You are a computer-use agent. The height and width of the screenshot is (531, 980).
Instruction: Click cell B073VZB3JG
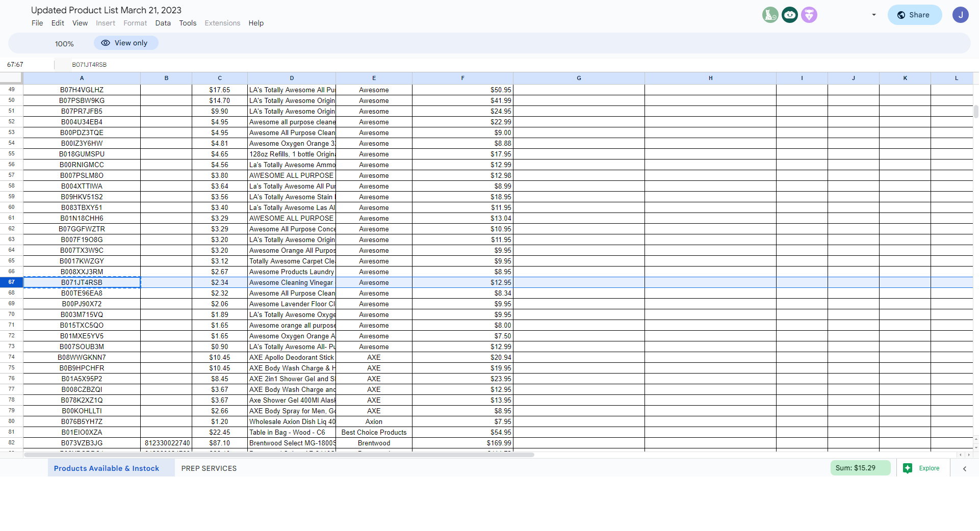click(82, 443)
